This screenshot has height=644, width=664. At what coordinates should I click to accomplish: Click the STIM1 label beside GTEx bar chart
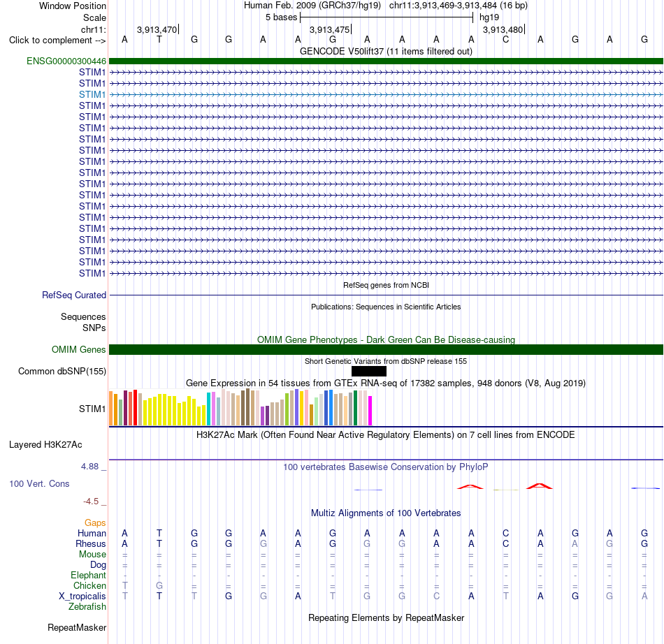click(x=92, y=409)
